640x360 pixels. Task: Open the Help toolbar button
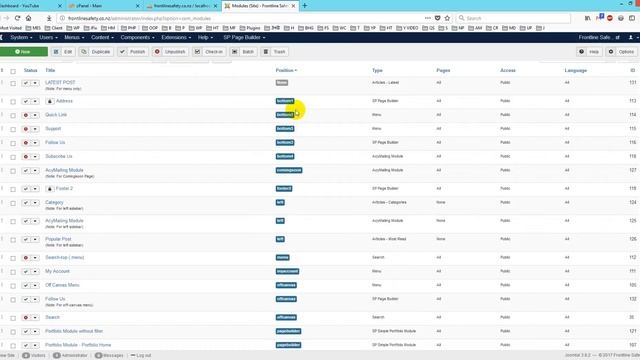pos(589,52)
